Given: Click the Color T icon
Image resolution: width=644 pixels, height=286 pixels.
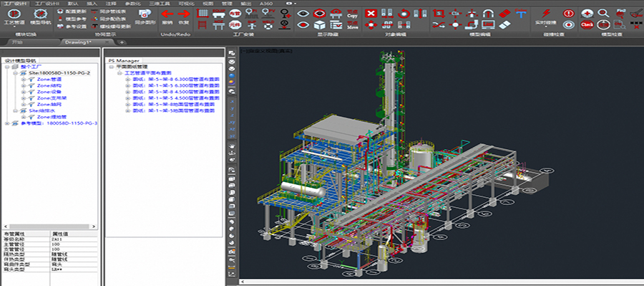Looking at the screenshot, I should click(x=521, y=13).
